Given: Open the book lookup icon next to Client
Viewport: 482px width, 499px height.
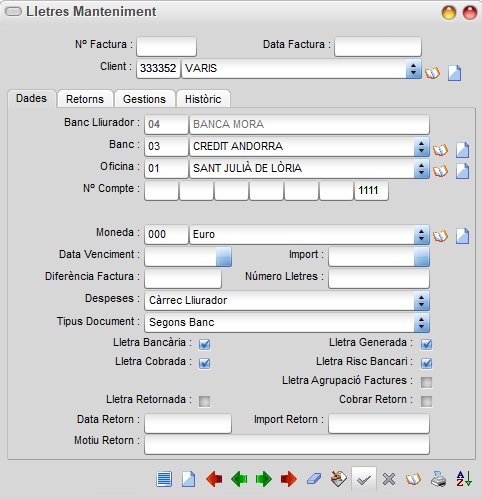Looking at the screenshot, I should 432,73.
